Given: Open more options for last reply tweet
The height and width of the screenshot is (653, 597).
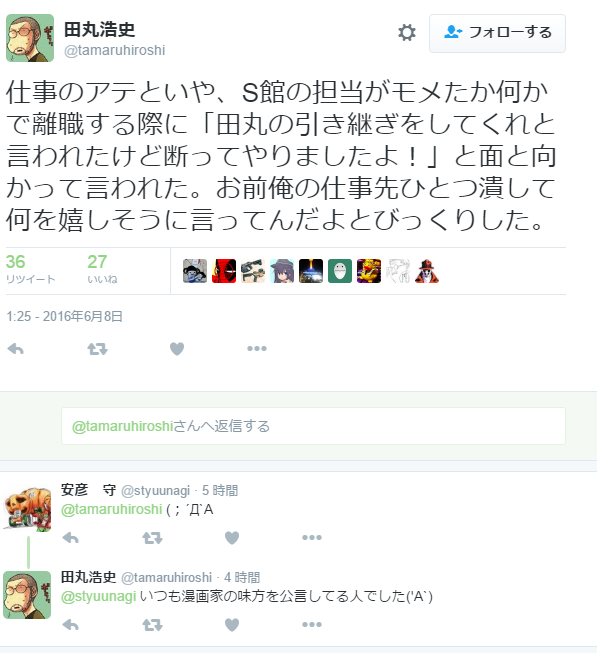Looking at the screenshot, I should 312,625.
